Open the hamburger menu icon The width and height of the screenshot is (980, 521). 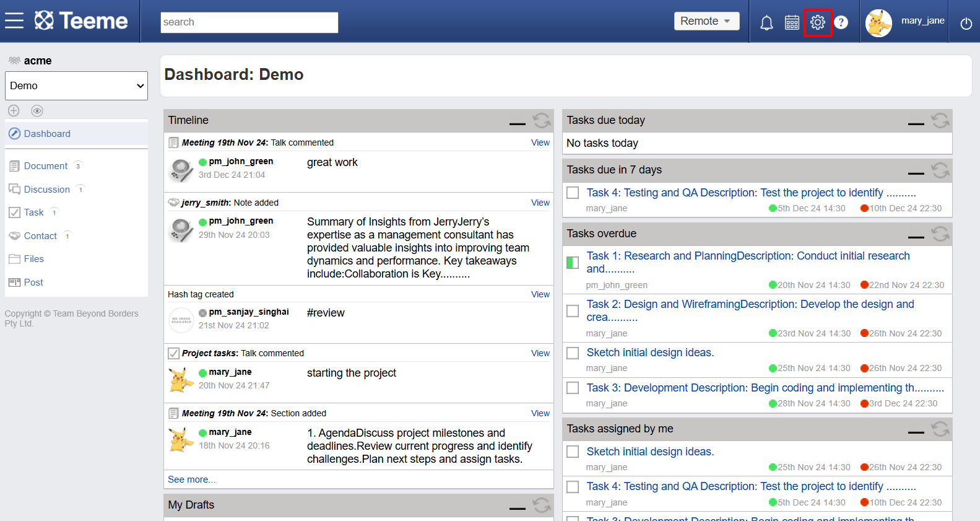point(14,20)
